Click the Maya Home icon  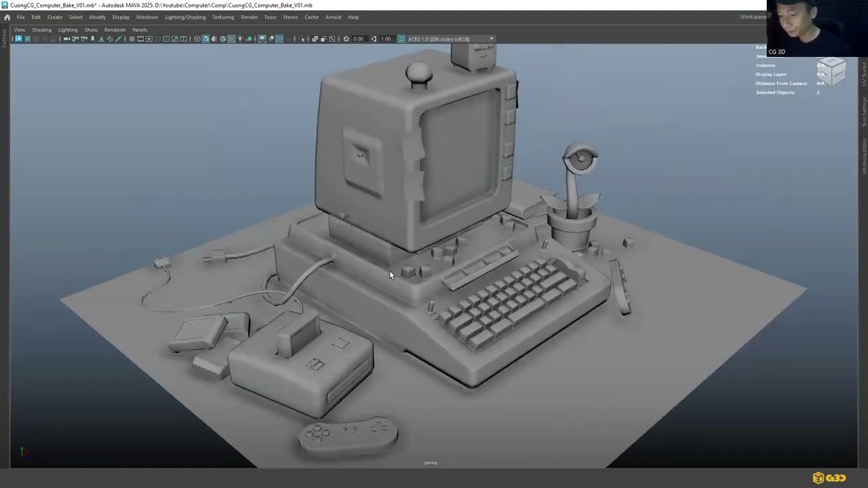click(7, 17)
